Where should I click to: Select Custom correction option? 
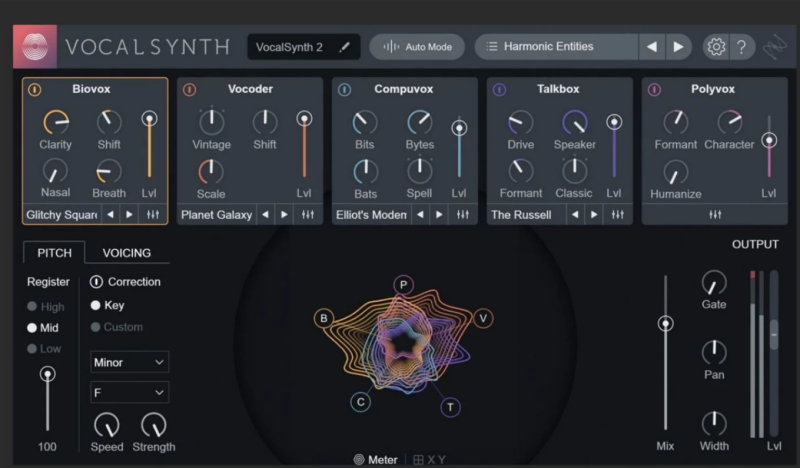click(117, 327)
